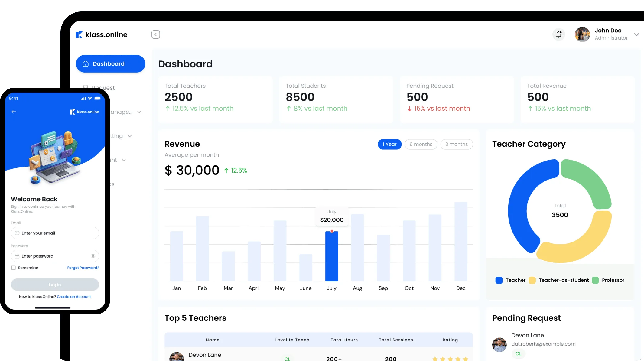
Task: Open the John Doe account dropdown arrow
Action: [636, 34]
